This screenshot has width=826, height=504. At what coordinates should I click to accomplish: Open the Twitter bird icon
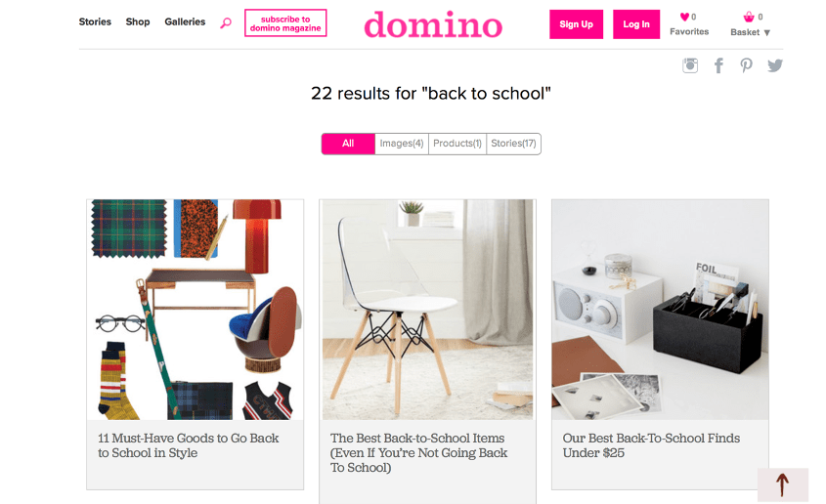775,65
